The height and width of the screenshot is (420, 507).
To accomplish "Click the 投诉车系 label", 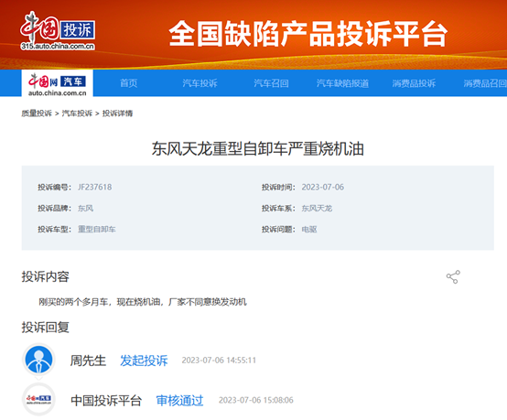I will pos(278,209).
